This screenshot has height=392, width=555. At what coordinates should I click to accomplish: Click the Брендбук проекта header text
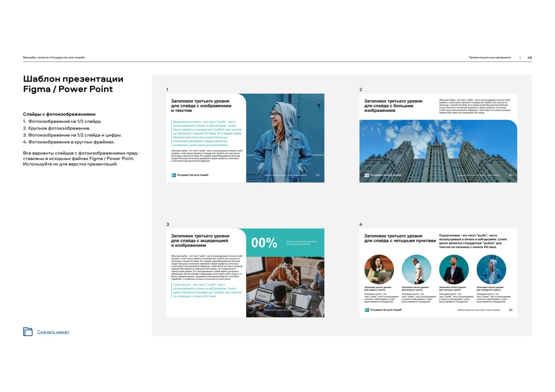coord(54,57)
